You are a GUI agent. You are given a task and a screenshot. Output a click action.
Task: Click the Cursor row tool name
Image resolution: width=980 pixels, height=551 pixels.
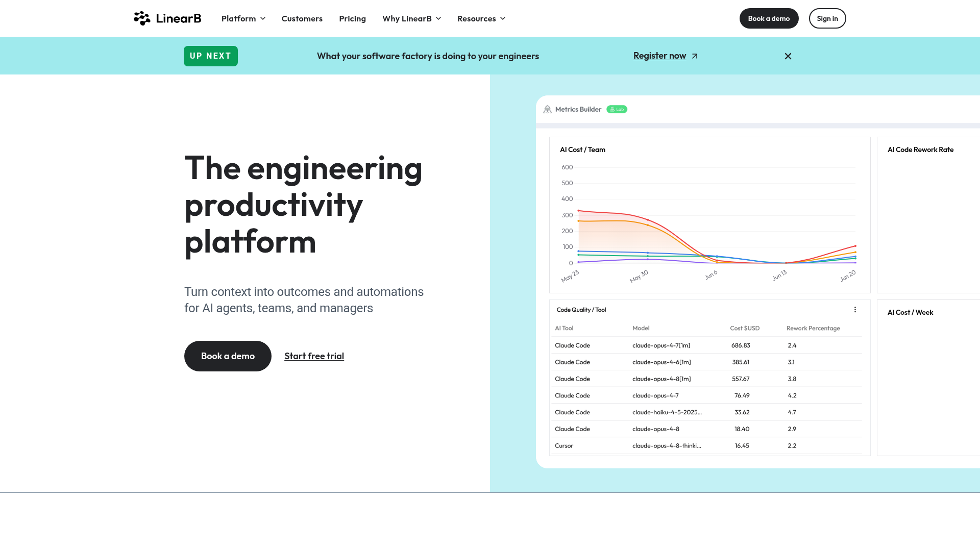(x=564, y=446)
